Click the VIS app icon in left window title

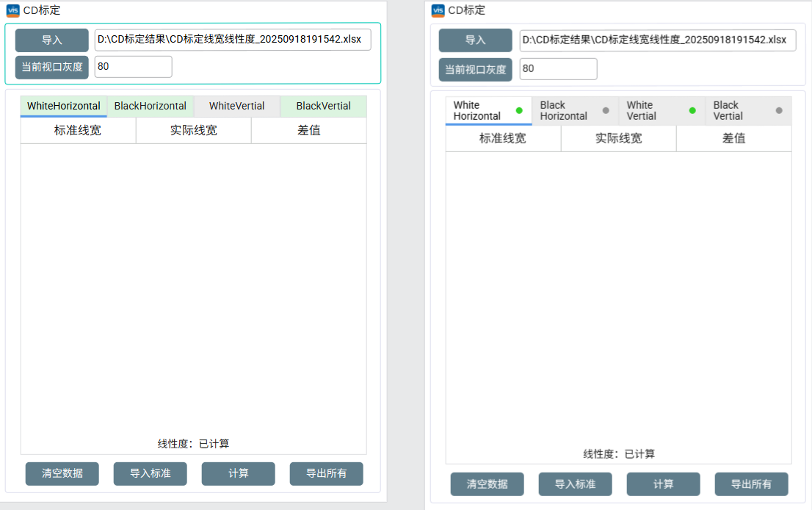12,10
